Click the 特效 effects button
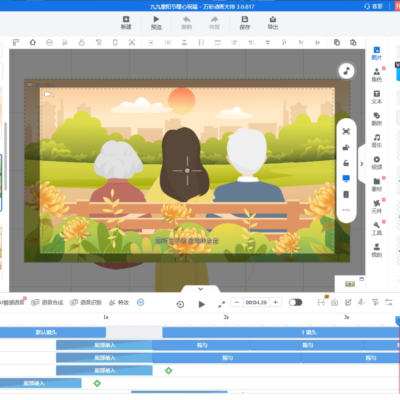Image resolution: width=400 pixels, height=400 pixels. (x=119, y=302)
